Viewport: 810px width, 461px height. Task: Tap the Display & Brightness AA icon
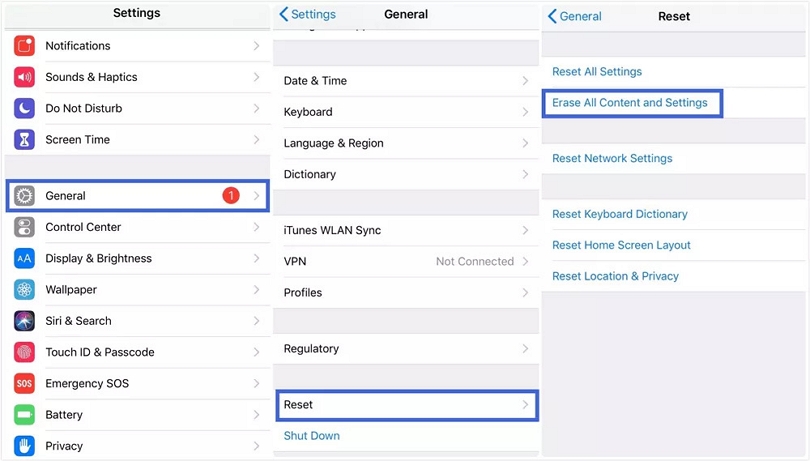point(24,258)
